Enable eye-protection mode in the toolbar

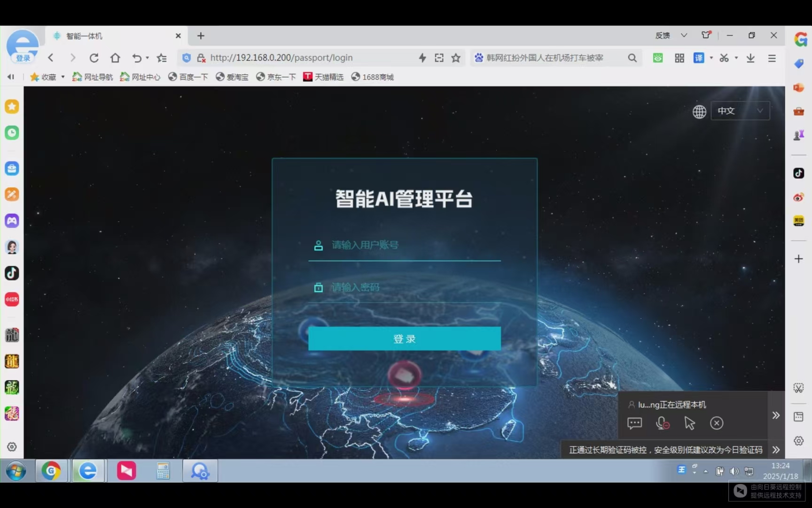click(x=657, y=57)
